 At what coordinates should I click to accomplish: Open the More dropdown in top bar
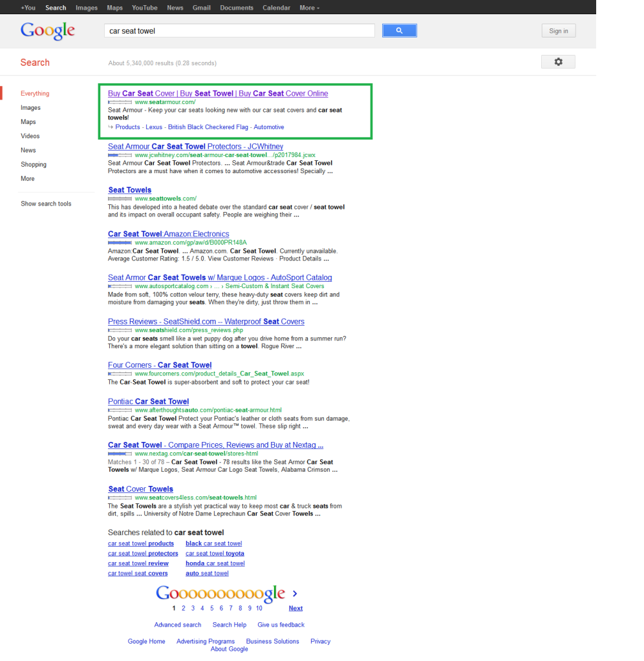(309, 8)
